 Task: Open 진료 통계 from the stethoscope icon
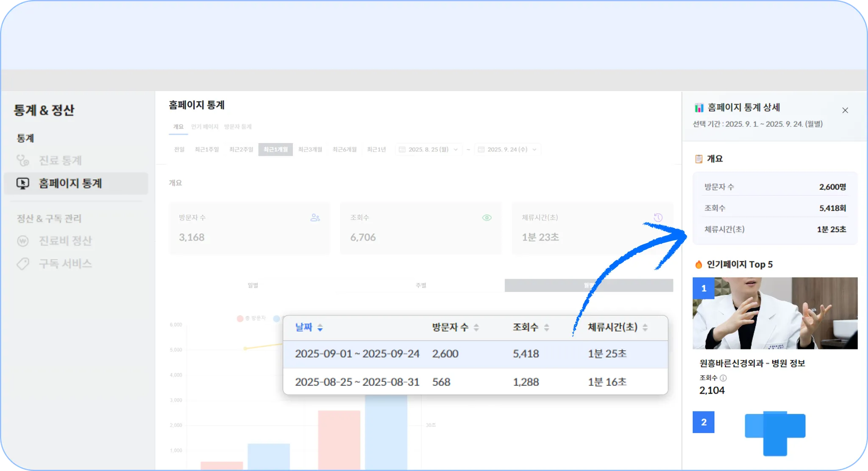click(x=22, y=161)
